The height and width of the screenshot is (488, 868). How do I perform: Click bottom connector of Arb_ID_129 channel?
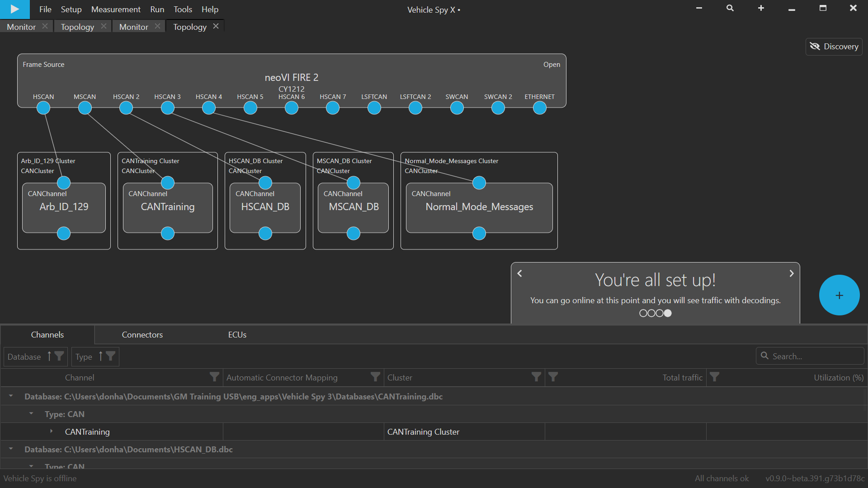click(x=64, y=234)
